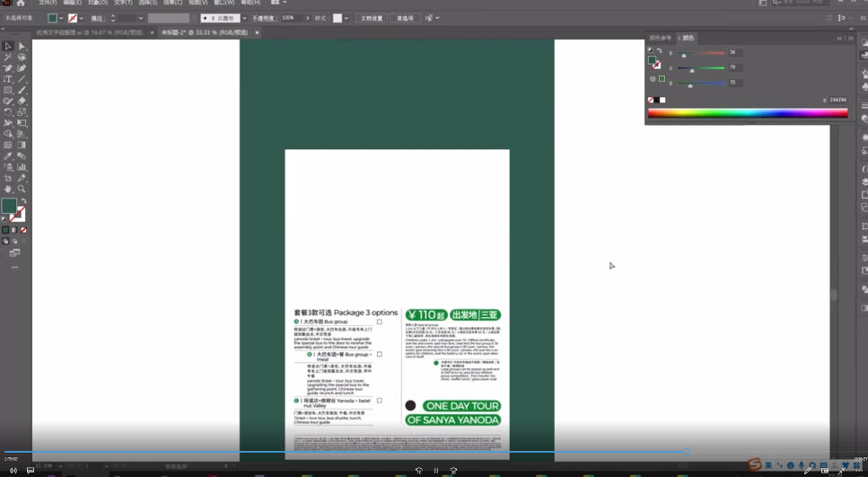The height and width of the screenshot is (477, 868).
Task: Select the Scale tool
Action: tap(22, 112)
